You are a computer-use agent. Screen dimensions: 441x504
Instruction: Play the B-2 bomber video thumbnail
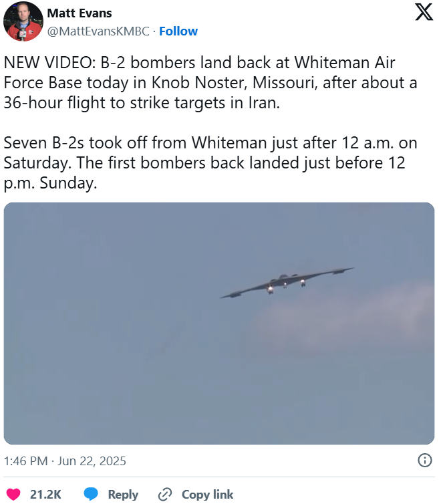(x=219, y=324)
